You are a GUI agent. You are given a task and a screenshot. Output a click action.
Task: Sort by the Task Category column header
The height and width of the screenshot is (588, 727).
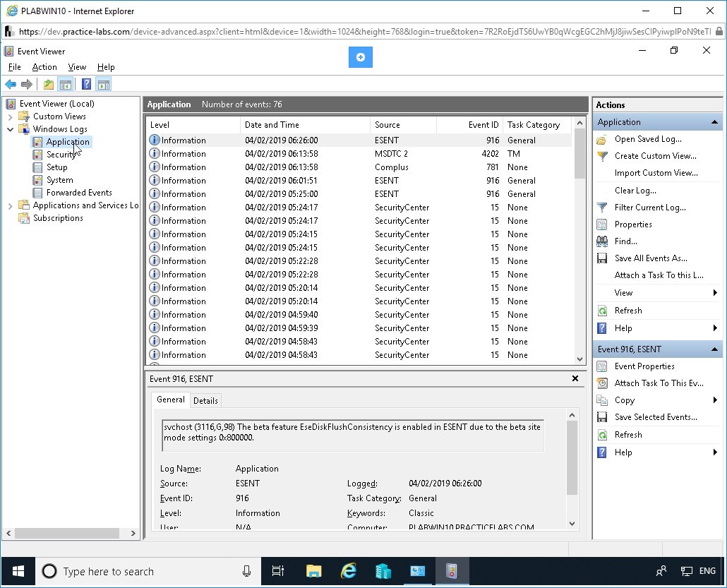coord(537,125)
